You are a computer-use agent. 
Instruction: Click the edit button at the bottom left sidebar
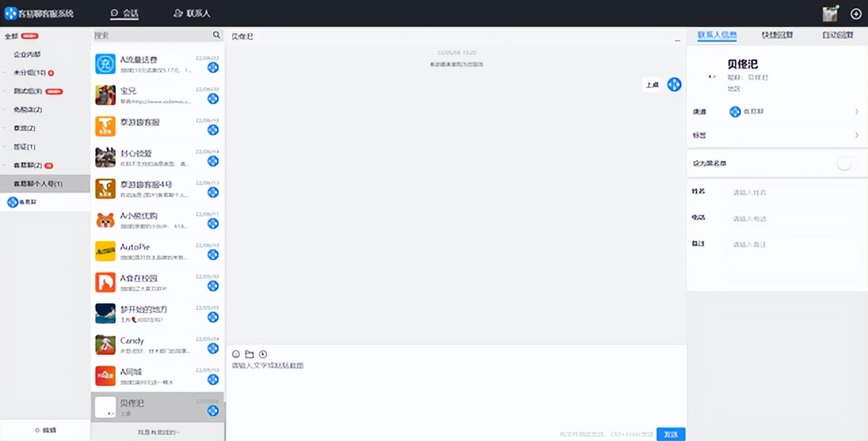coord(45,429)
